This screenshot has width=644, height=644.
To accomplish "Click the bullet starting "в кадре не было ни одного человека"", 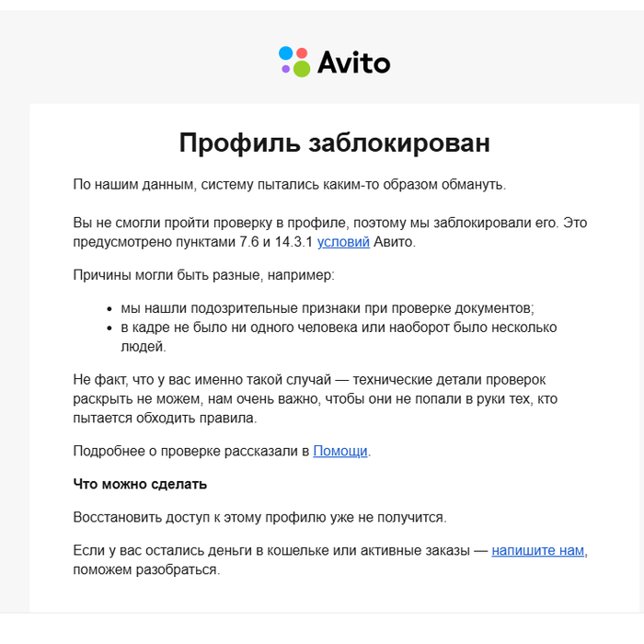I will [339, 337].
